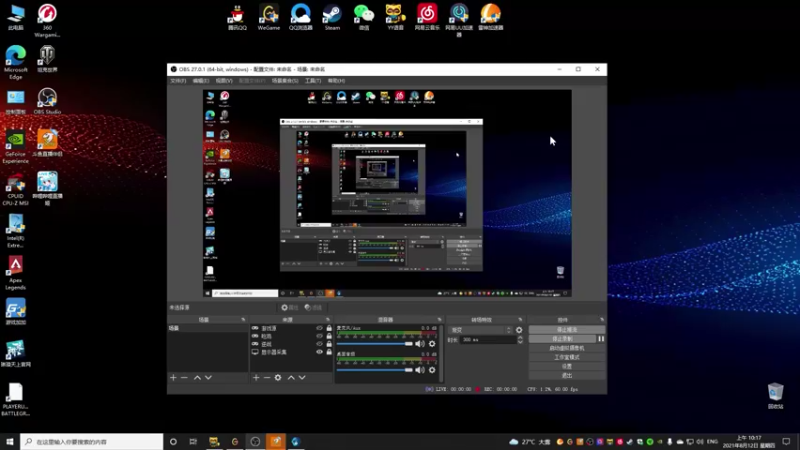The width and height of the screenshot is (800, 450).
Task: Adjust the 桌面音频 volume slider
Action: click(374, 370)
